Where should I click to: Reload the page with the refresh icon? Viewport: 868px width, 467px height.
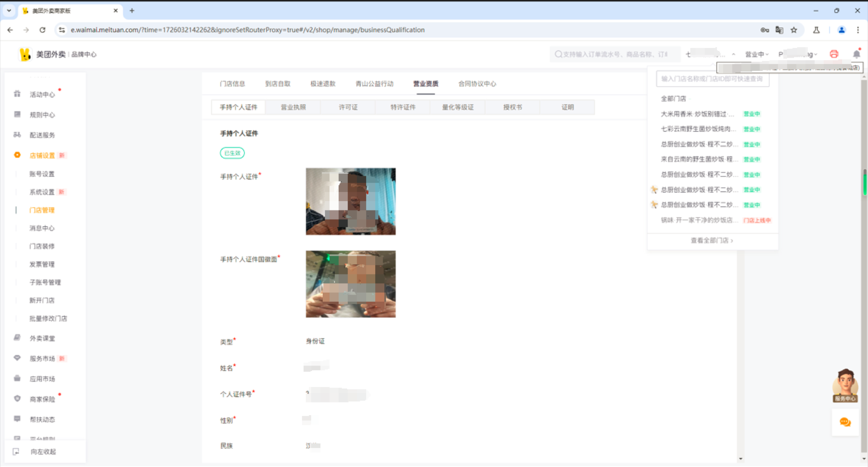click(x=42, y=30)
